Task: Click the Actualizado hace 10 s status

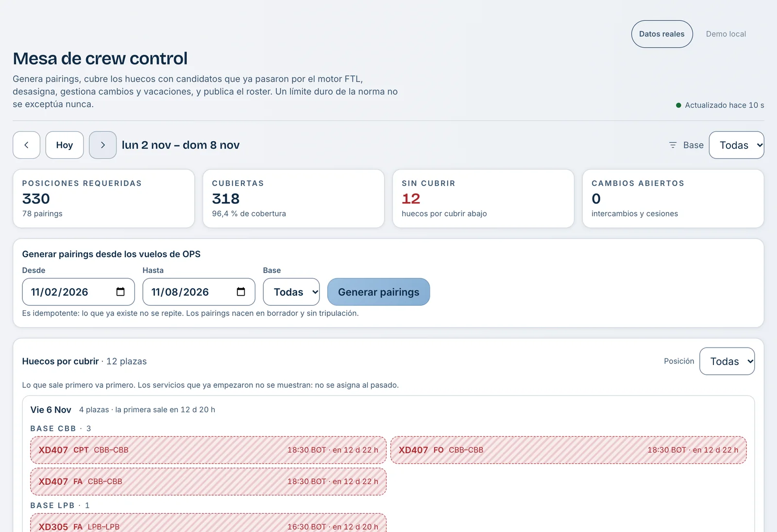Action: (x=720, y=105)
